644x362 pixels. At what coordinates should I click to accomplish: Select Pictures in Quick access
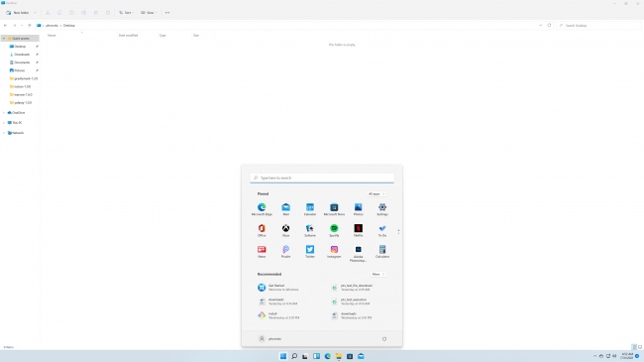pos(19,70)
